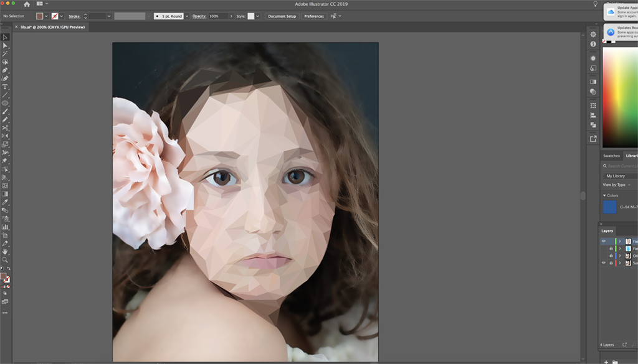Select the lily.ai document tab
Viewport: 638px width, 364px height.
[x=52, y=27]
